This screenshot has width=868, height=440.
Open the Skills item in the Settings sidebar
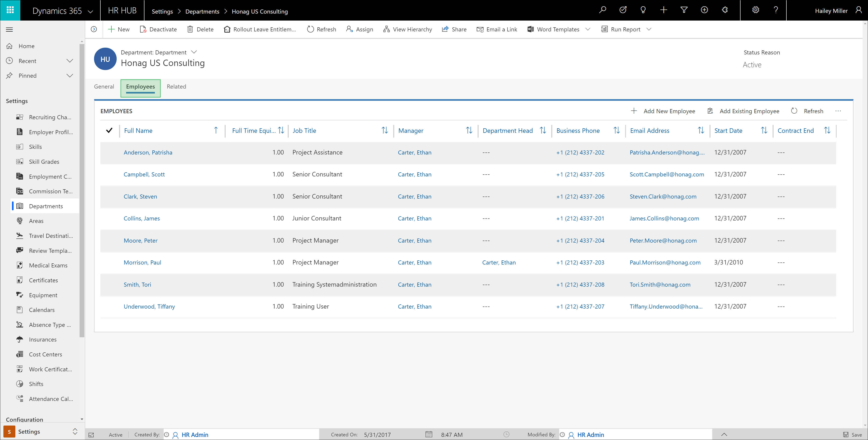[x=35, y=147]
